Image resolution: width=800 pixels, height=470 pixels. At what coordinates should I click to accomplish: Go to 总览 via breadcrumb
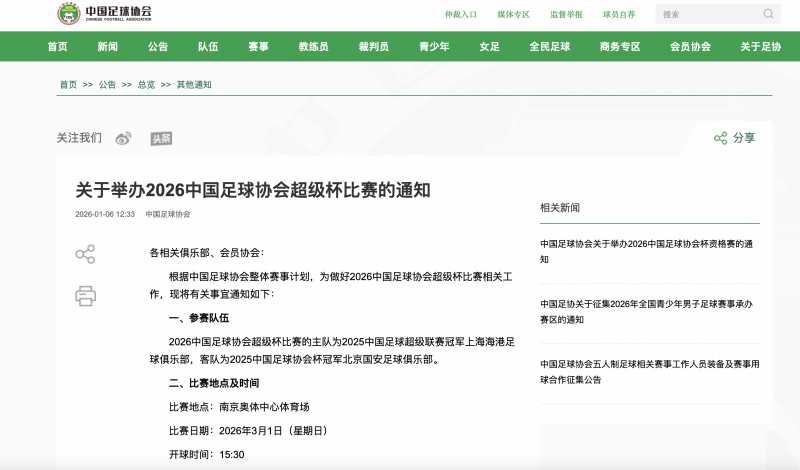tap(146, 85)
